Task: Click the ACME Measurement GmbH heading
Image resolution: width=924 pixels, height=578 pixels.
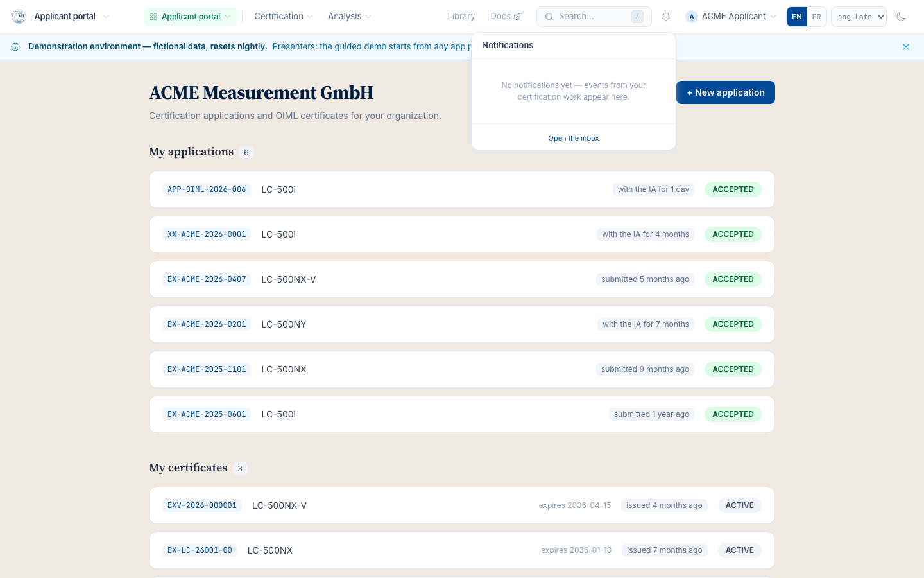Action: (x=261, y=93)
